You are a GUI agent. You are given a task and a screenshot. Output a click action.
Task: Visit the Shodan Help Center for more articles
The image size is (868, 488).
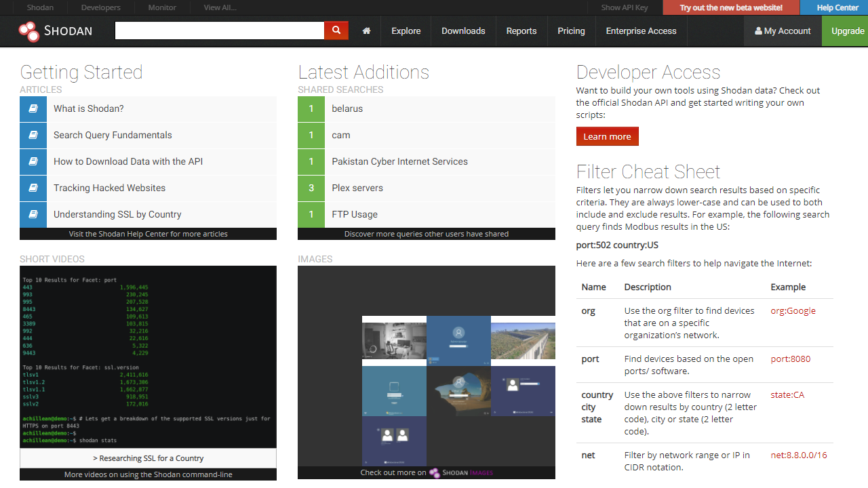pos(148,234)
